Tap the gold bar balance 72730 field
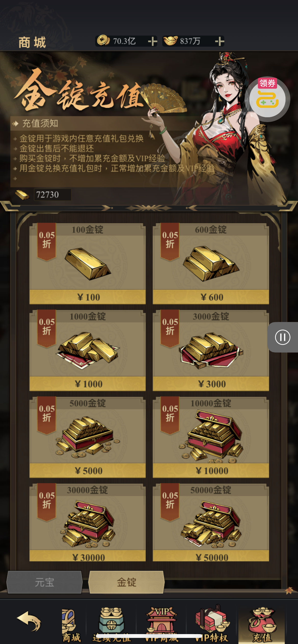This screenshot has width=298, height=644. tap(52, 195)
